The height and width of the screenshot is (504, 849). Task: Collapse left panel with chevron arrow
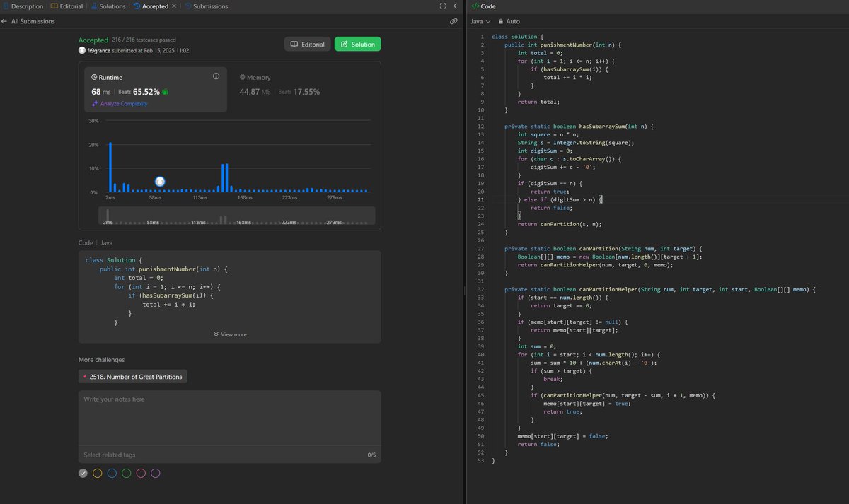coord(455,6)
